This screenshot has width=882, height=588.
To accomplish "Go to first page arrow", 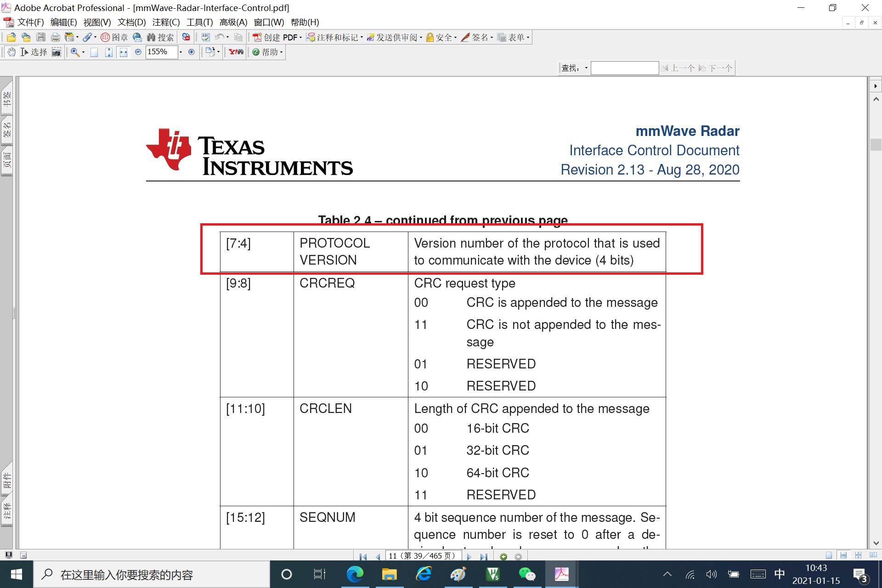I will click(363, 556).
